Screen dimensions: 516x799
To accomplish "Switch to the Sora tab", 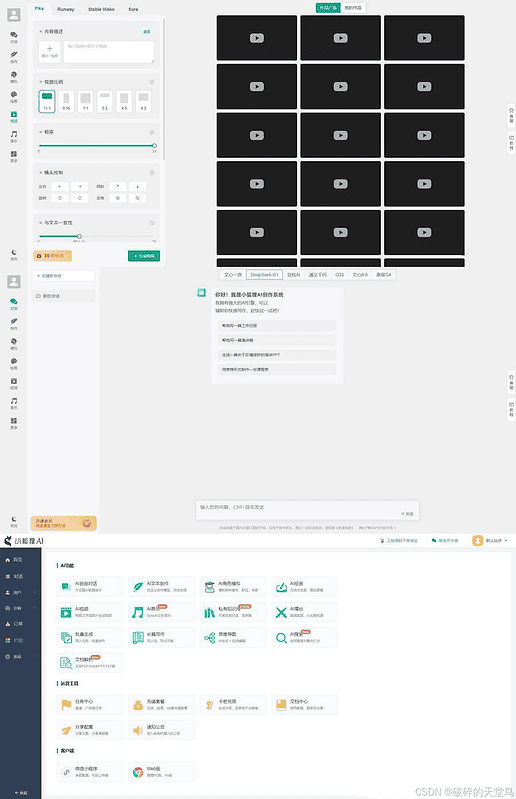I will 133,9.
